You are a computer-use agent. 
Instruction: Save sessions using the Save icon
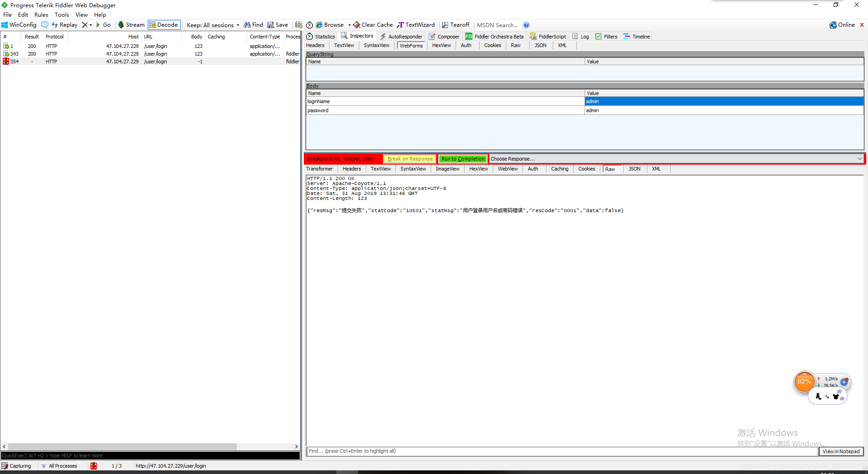[278, 25]
